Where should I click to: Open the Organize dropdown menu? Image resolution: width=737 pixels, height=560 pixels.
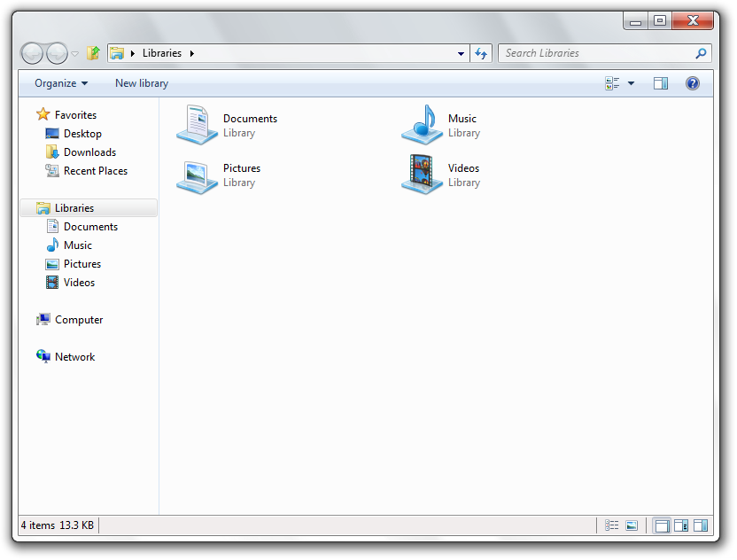pos(61,83)
